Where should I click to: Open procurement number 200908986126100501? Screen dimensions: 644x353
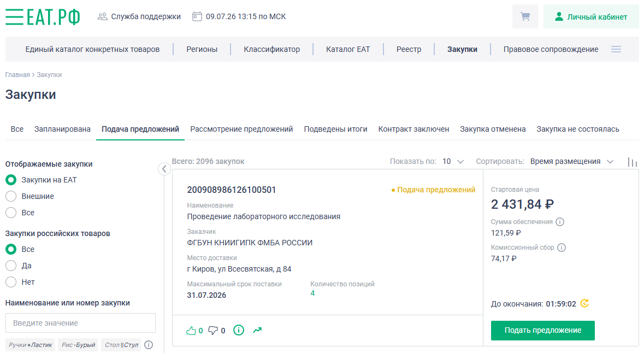pos(231,190)
